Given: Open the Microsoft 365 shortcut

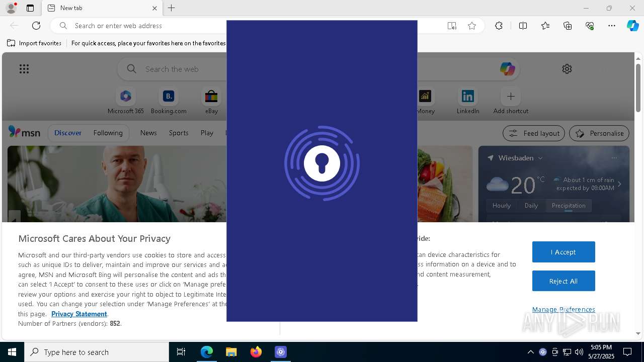Looking at the screenshot, I should coord(126,101).
